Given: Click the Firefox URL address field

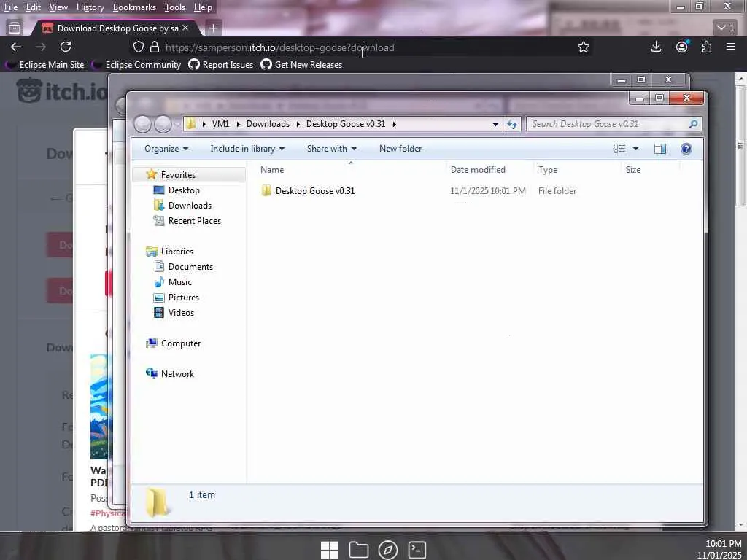Looking at the screenshot, I should [x=362, y=47].
